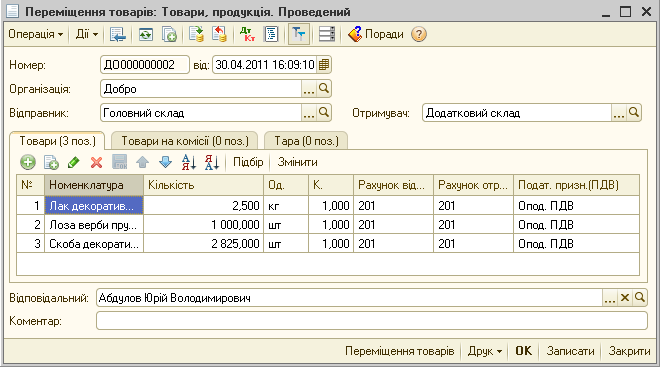Click the Кількість column header
The height and width of the screenshot is (367, 660).
tap(203, 185)
